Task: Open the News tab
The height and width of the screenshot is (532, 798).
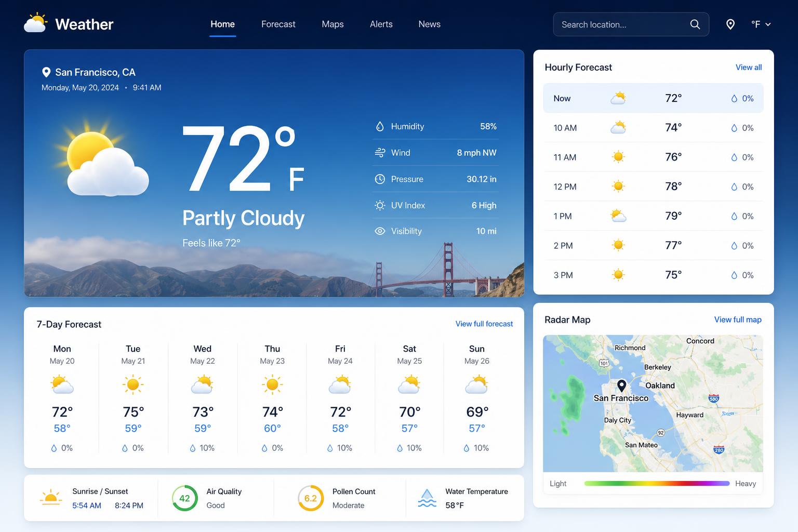Action: point(429,24)
